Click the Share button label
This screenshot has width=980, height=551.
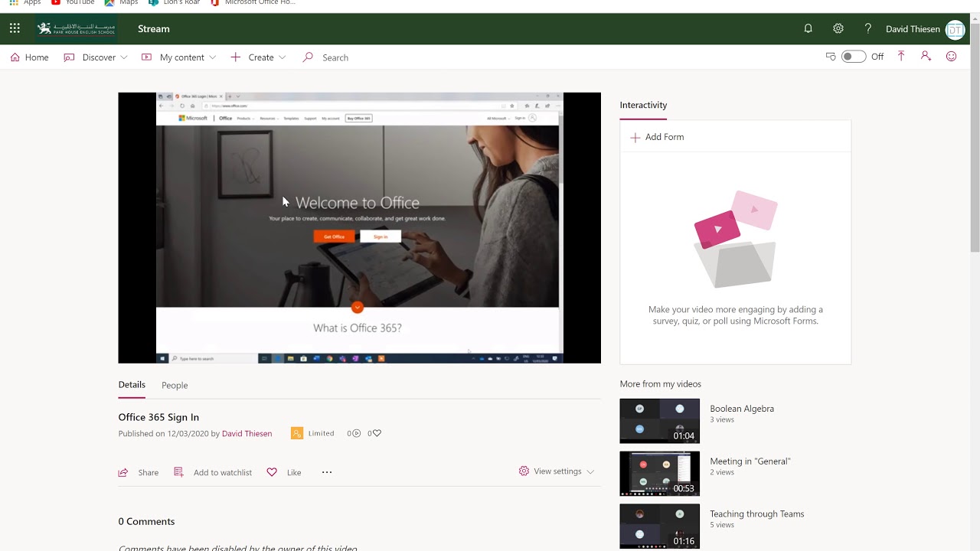(149, 472)
